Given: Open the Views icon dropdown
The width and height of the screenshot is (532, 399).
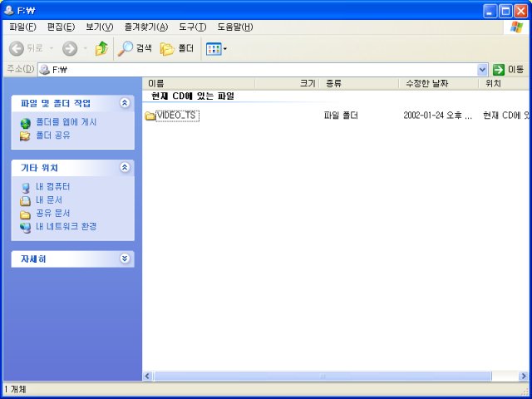Looking at the screenshot, I should (x=216, y=48).
